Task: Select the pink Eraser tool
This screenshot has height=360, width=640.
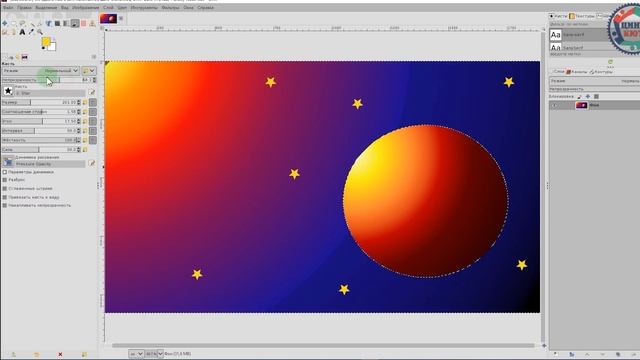Action: (x=84, y=24)
